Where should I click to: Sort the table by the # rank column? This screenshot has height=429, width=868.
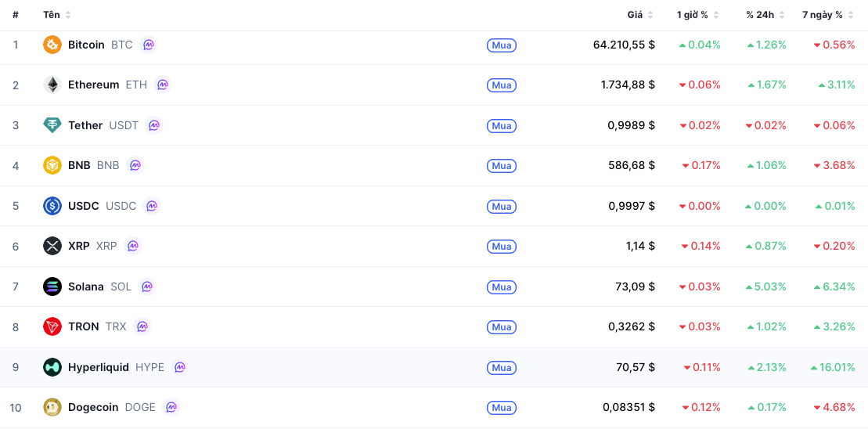pyautogui.click(x=16, y=15)
